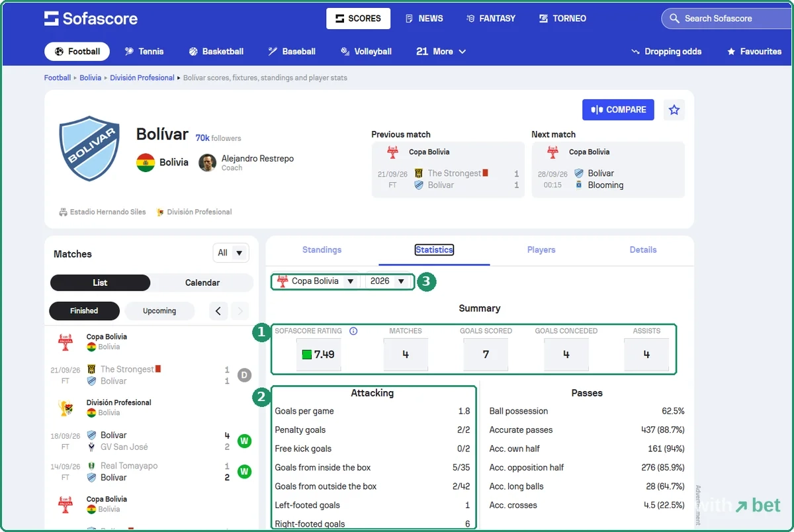Open the TORNEO section

coord(562,19)
